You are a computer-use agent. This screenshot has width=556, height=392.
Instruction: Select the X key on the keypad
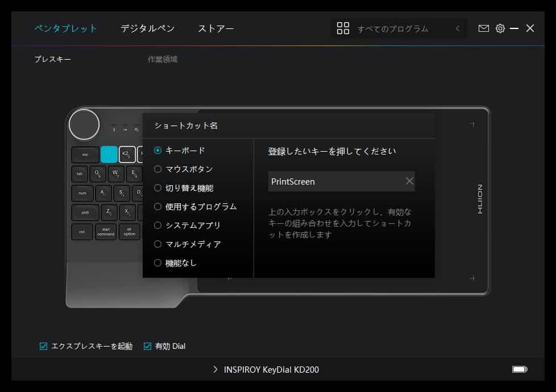coord(127,212)
